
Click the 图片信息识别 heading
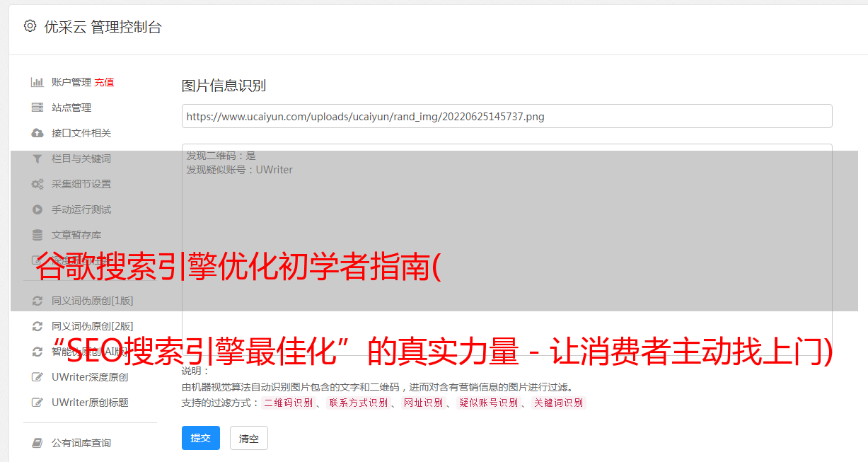224,86
